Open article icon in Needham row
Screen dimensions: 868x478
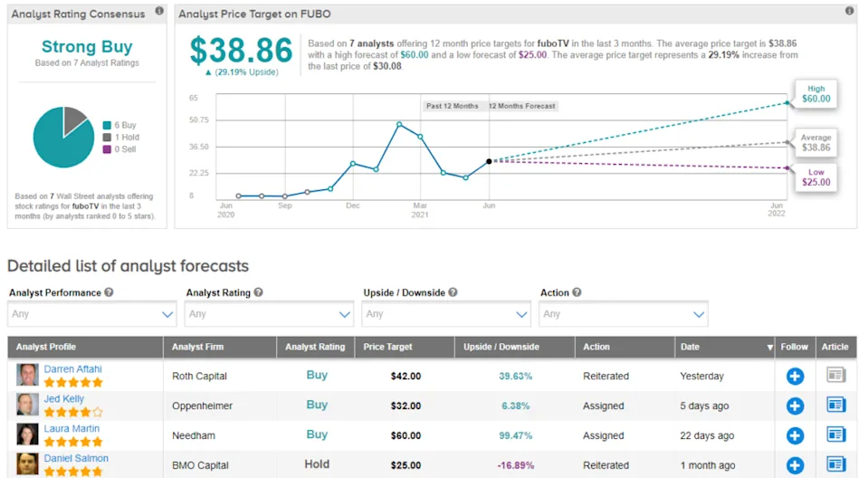(x=836, y=435)
